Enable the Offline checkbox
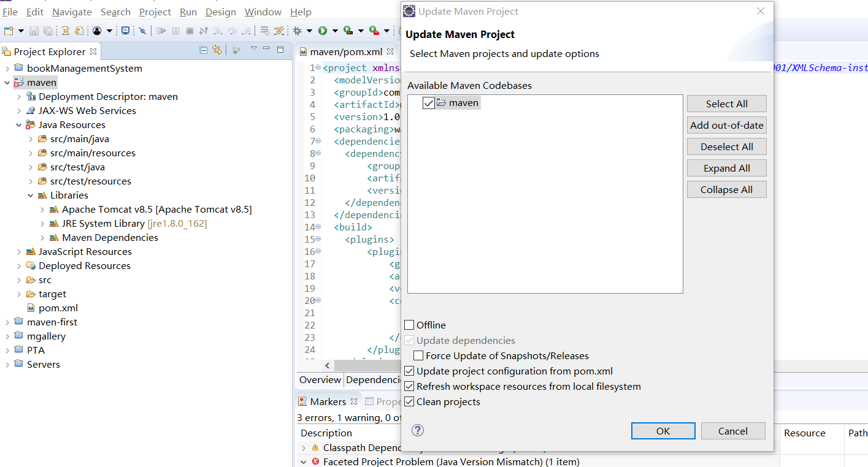 tap(409, 325)
